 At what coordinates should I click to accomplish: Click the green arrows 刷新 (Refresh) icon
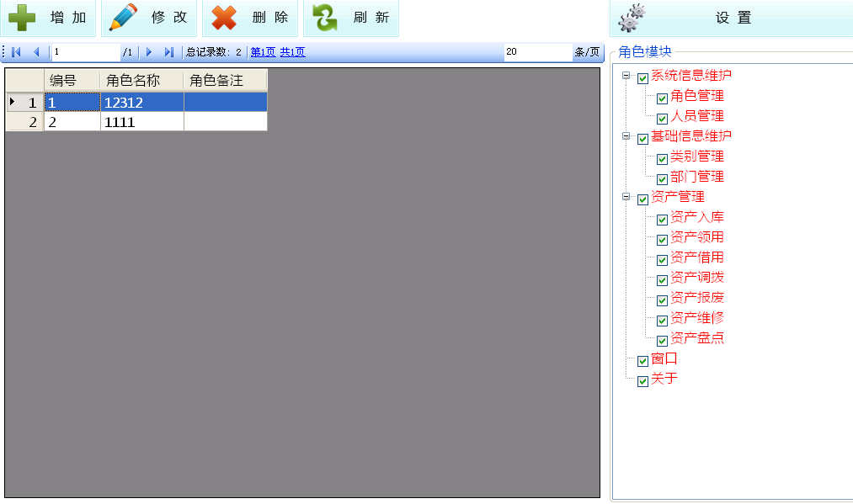(325, 18)
